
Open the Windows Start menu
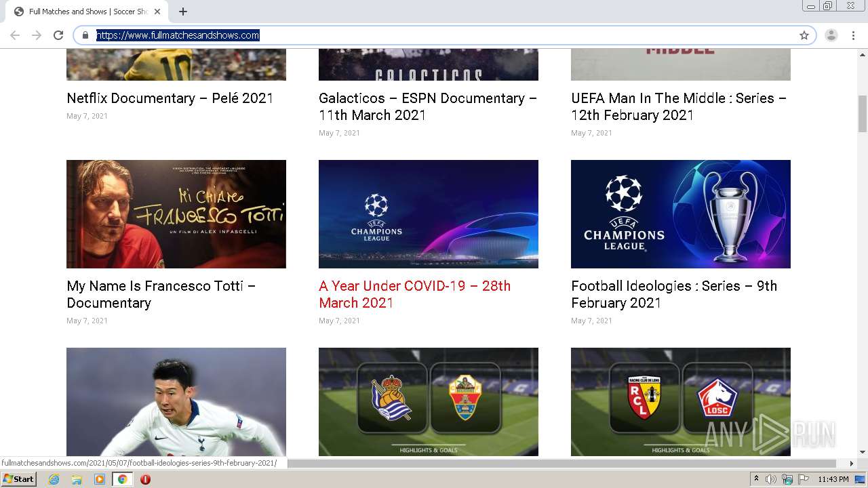click(19, 479)
